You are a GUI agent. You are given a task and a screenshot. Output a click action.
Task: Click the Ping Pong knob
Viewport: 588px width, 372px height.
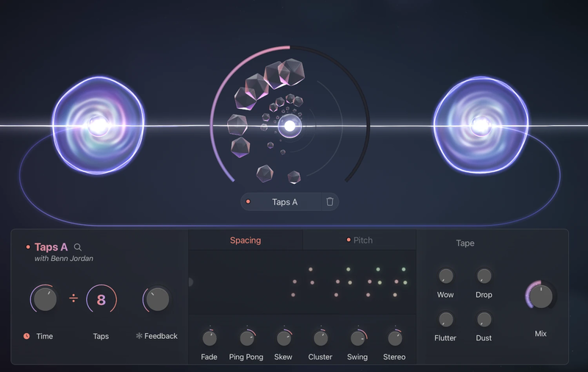246,338
